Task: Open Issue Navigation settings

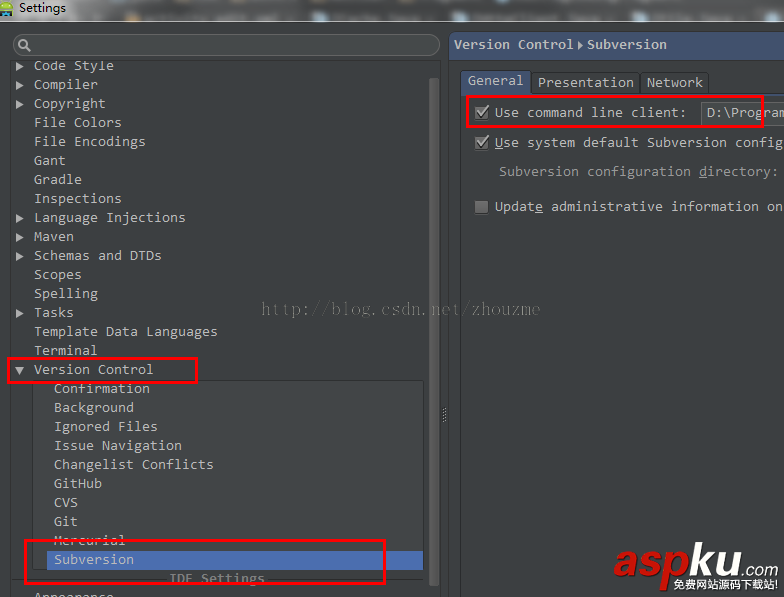Action: [118, 446]
